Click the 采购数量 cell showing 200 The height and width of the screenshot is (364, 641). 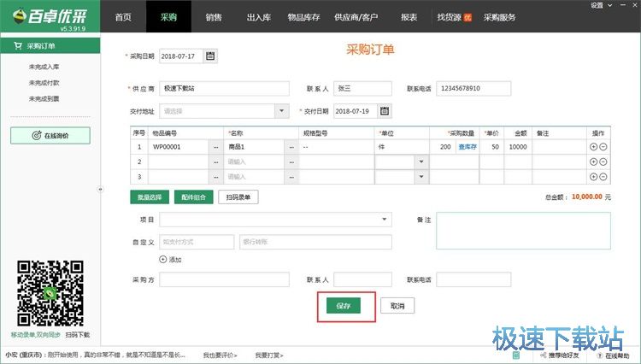(443, 147)
